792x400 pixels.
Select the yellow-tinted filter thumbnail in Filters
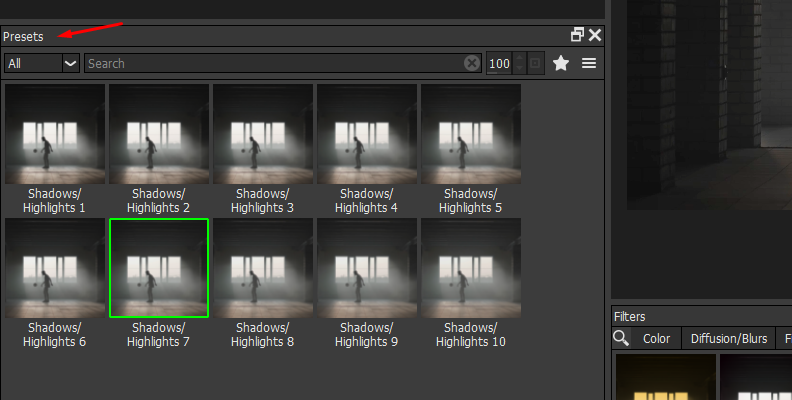[666, 377]
